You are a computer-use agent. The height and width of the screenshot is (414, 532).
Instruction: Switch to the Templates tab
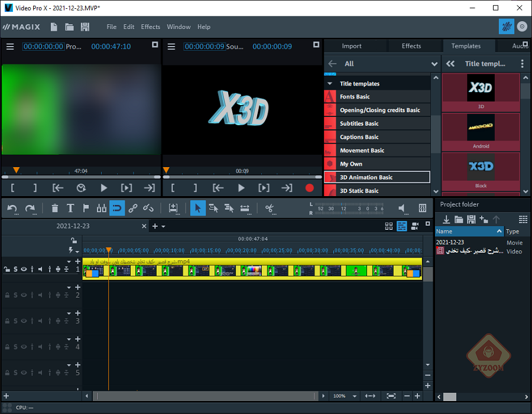(x=466, y=46)
